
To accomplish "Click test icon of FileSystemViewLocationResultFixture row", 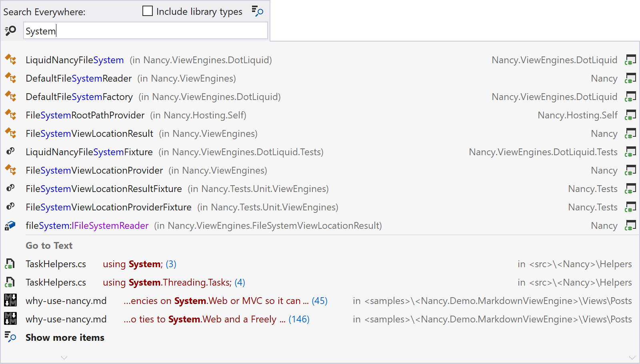I will pyautogui.click(x=10, y=188).
